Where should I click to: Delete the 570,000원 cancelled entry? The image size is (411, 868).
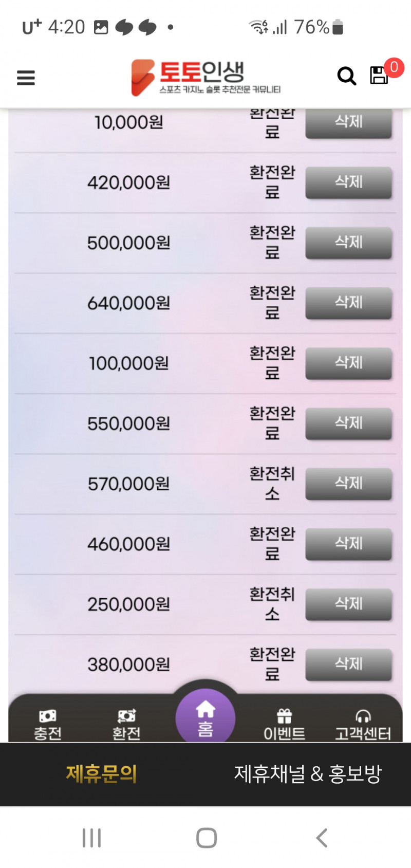pyautogui.click(x=348, y=484)
